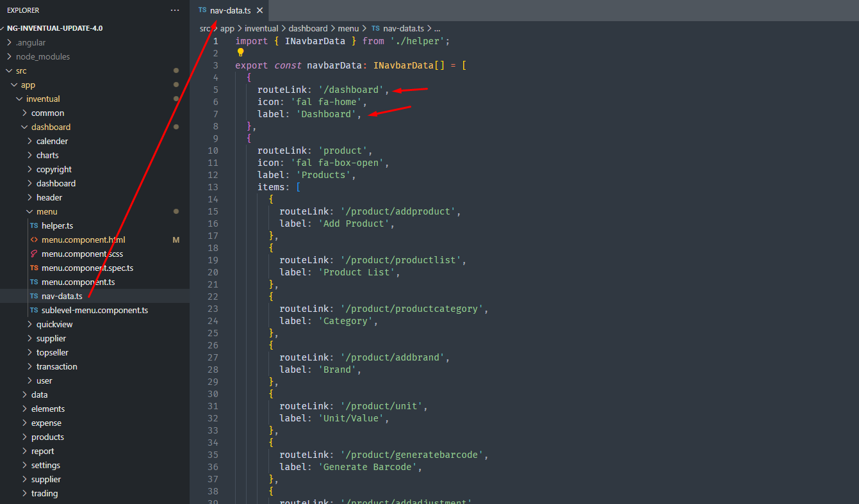
Task: Expand the copyright folder
Action: pos(54,169)
